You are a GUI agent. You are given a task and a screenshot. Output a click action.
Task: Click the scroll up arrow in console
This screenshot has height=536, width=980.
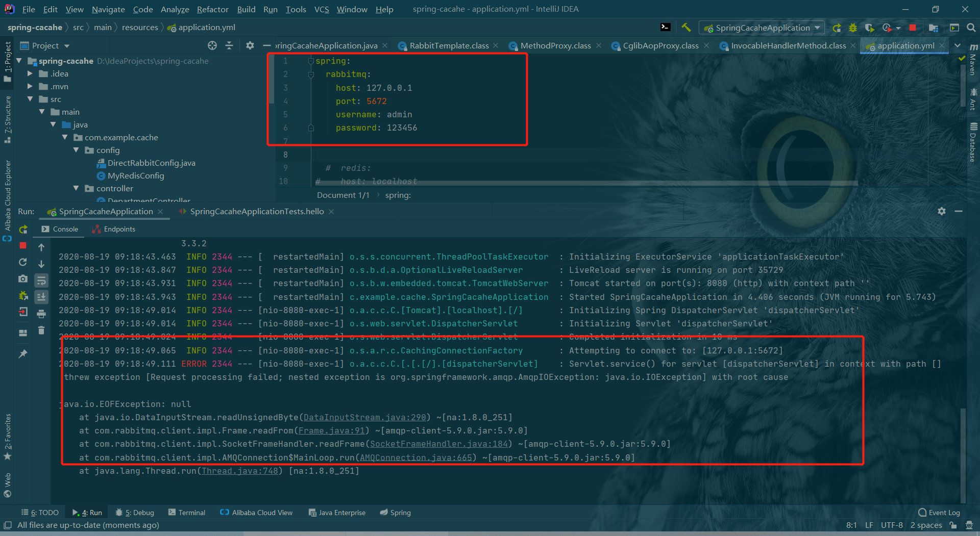point(41,247)
